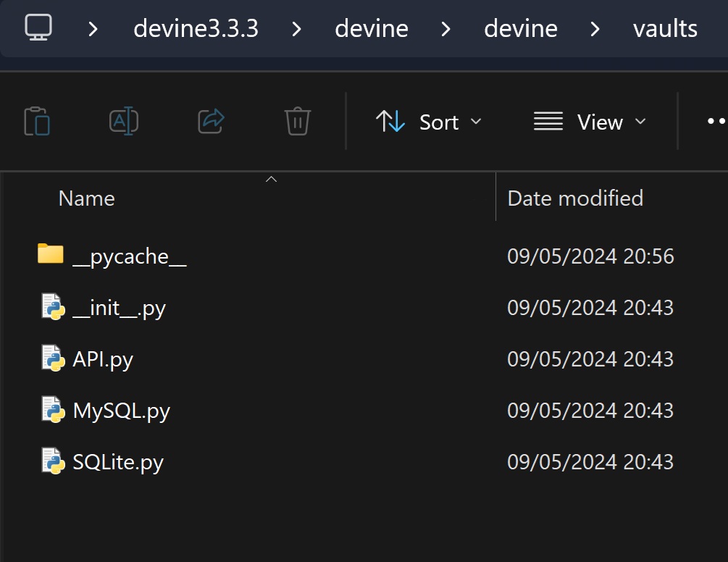Screen dimensions: 728x562
Task: Click the Python icon beside MySQL.py
Action: point(54,410)
